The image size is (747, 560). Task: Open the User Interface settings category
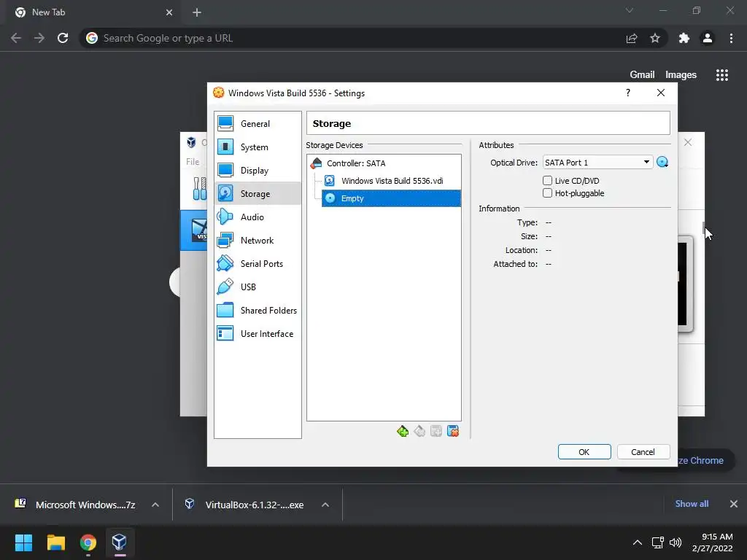click(258, 334)
